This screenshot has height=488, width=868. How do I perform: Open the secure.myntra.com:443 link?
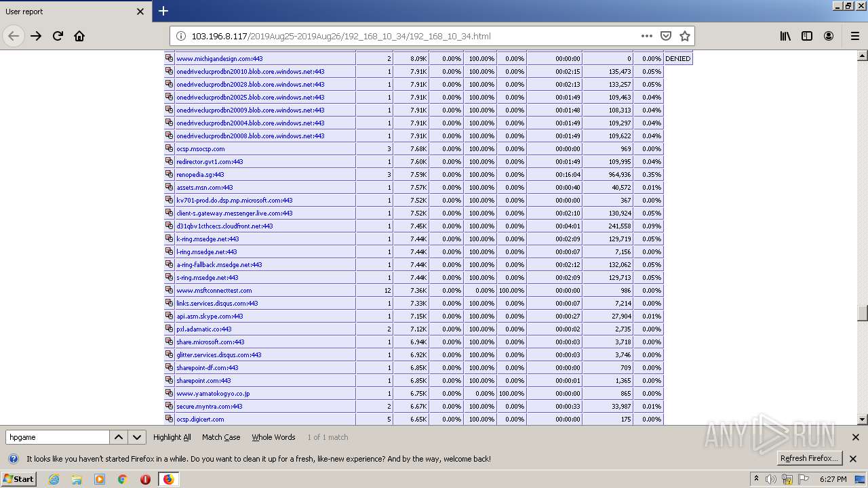tap(209, 407)
